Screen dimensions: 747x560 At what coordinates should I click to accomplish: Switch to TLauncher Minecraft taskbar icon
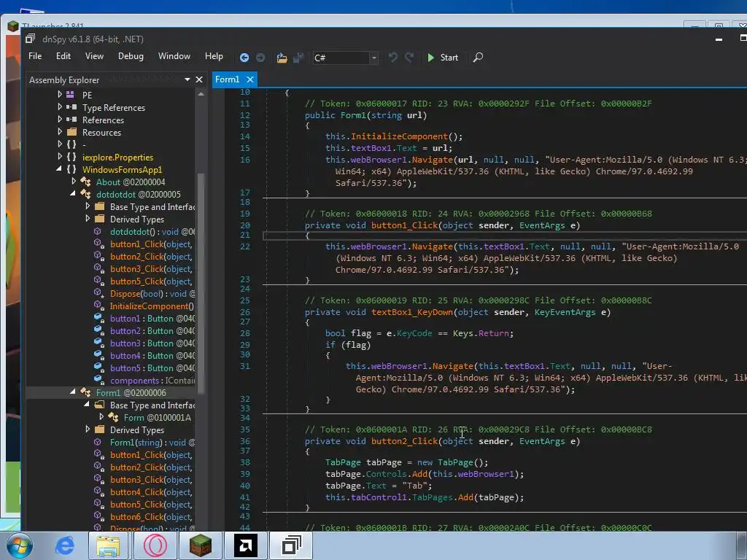(x=200, y=545)
